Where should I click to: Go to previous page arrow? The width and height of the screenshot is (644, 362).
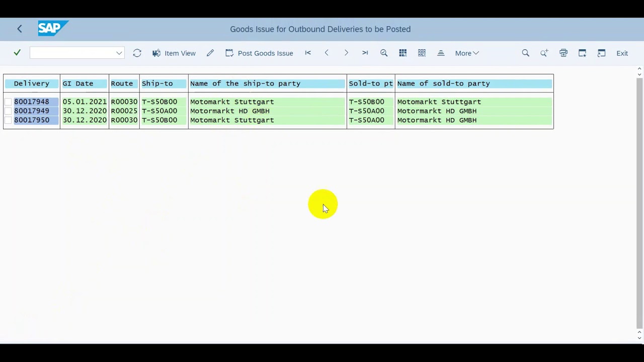tap(327, 53)
